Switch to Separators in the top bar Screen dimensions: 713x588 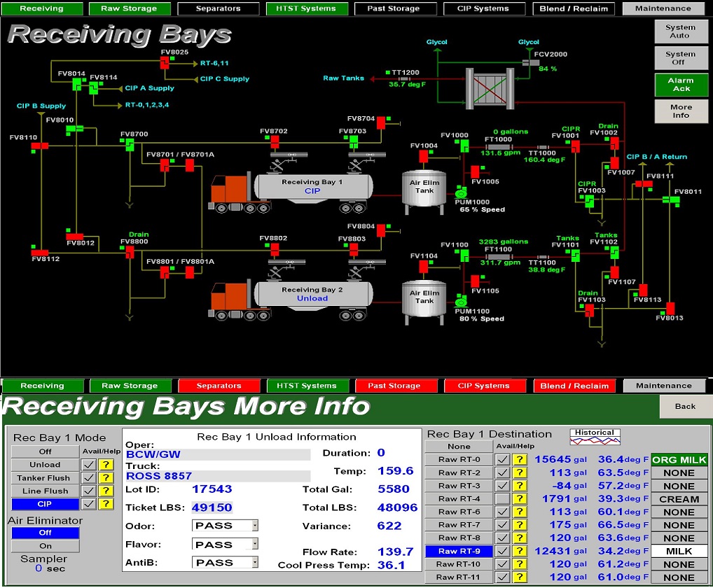tap(219, 8)
